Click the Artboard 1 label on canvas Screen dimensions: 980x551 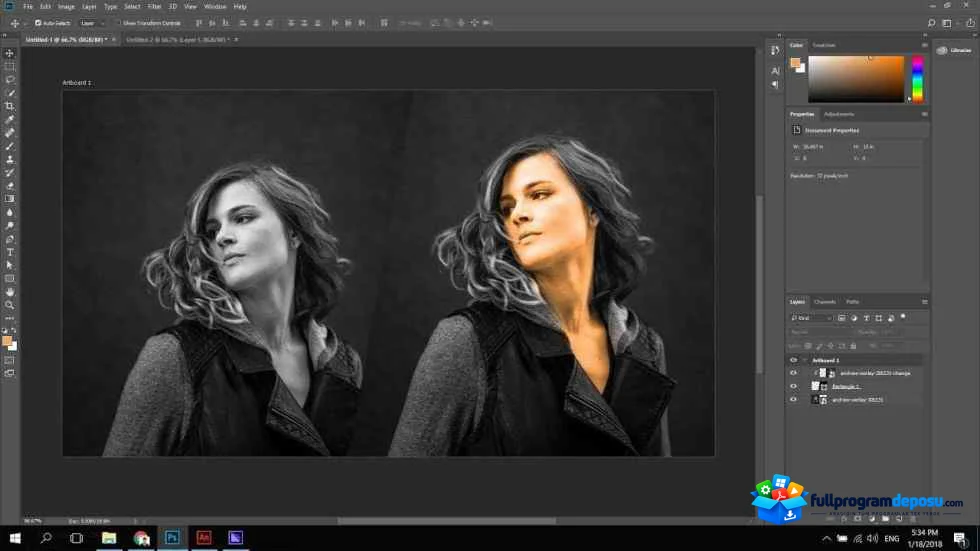77,82
